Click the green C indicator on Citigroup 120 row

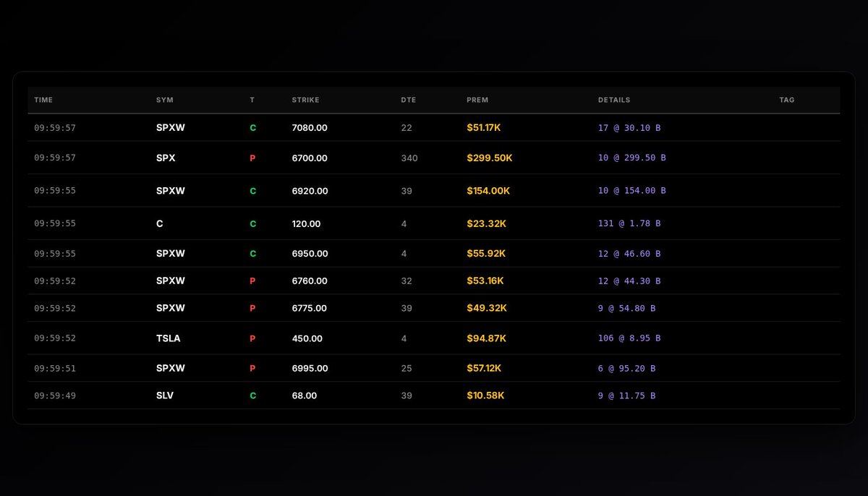point(252,223)
